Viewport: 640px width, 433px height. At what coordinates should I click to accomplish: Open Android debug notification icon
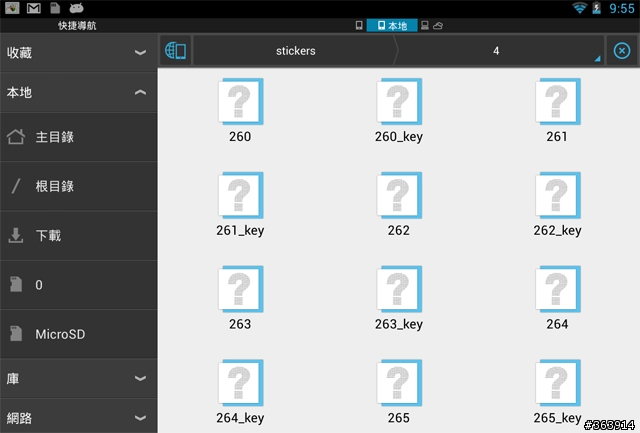(x=76, y=8)
